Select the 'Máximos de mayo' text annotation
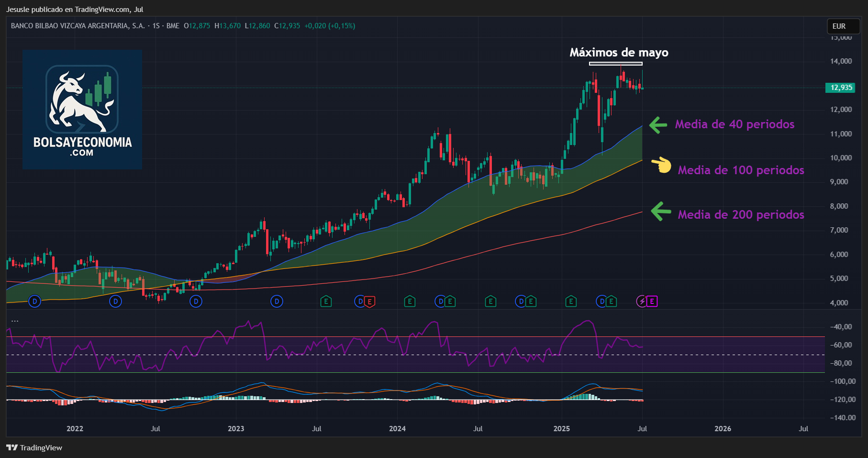Screen dimensions: 868x458 pyautogui.click(x=619, y=53)
